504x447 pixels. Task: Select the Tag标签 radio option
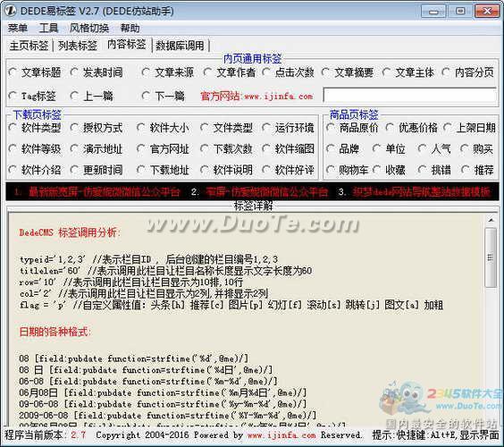tap(32, 96)
